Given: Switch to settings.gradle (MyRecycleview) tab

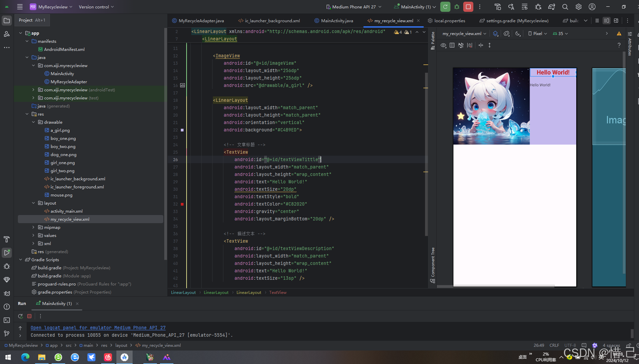Looking at the screenshot, I should point(514,21).
